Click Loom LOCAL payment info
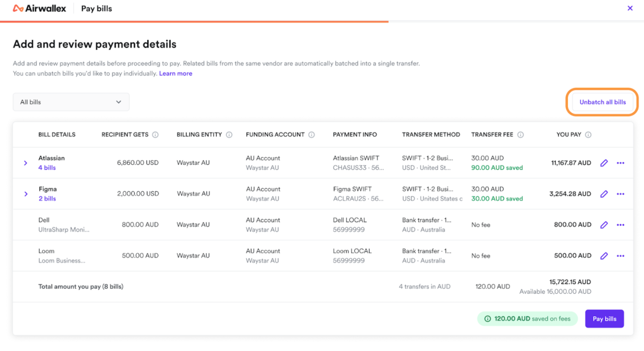The image size is (644, 351). click(x=352, y=251)
